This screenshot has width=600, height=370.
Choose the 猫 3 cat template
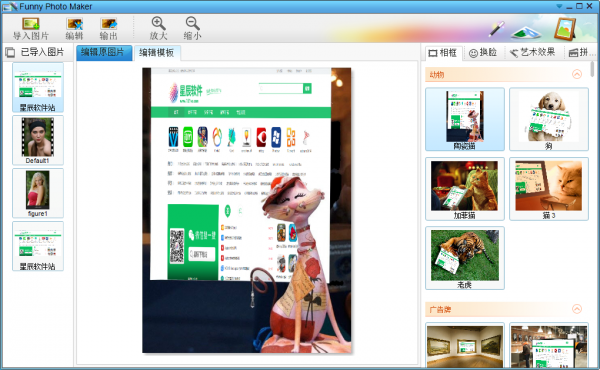(549, 189)
